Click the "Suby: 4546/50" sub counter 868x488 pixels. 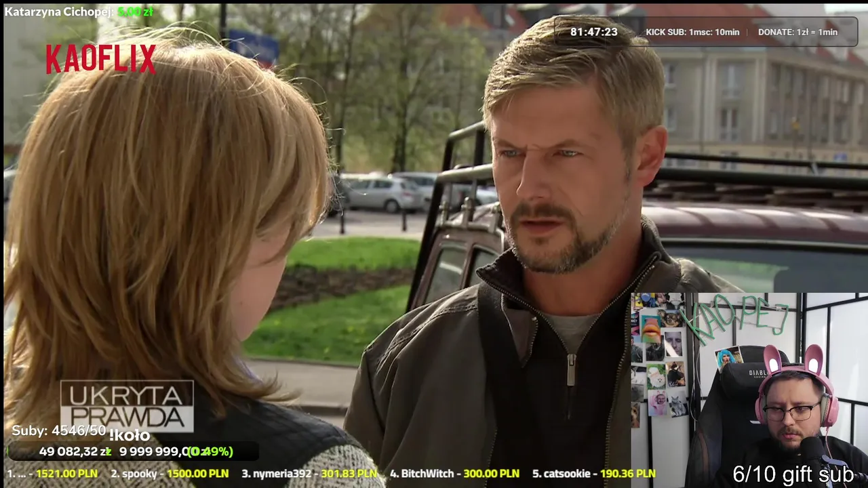tap(59, 430)
